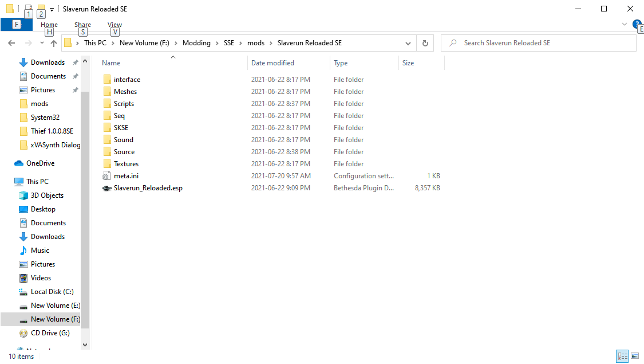
Task: Open the View ribbon tab
Action: click(114, 25)
